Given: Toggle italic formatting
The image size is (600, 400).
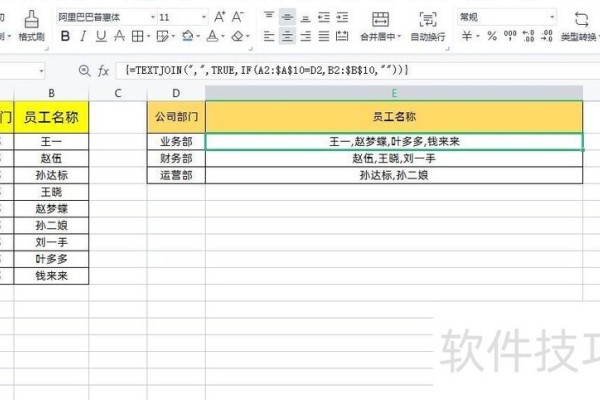Looking at the screenshot, I should [x=83, y=36].
